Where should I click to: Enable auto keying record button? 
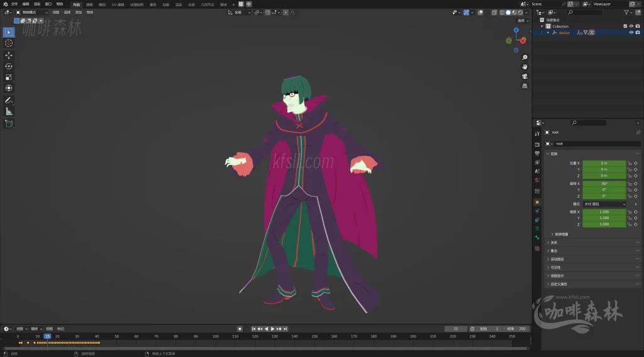(240, 329)
